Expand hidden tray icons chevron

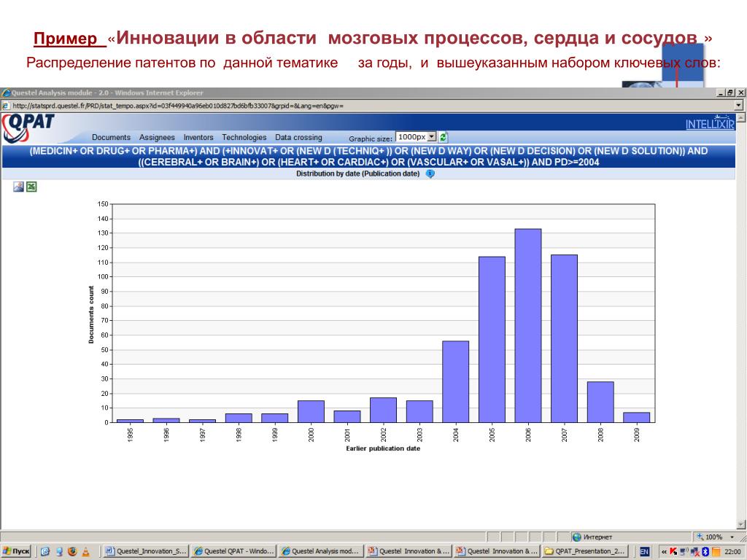pyautogui.click(x=664, y=551)
